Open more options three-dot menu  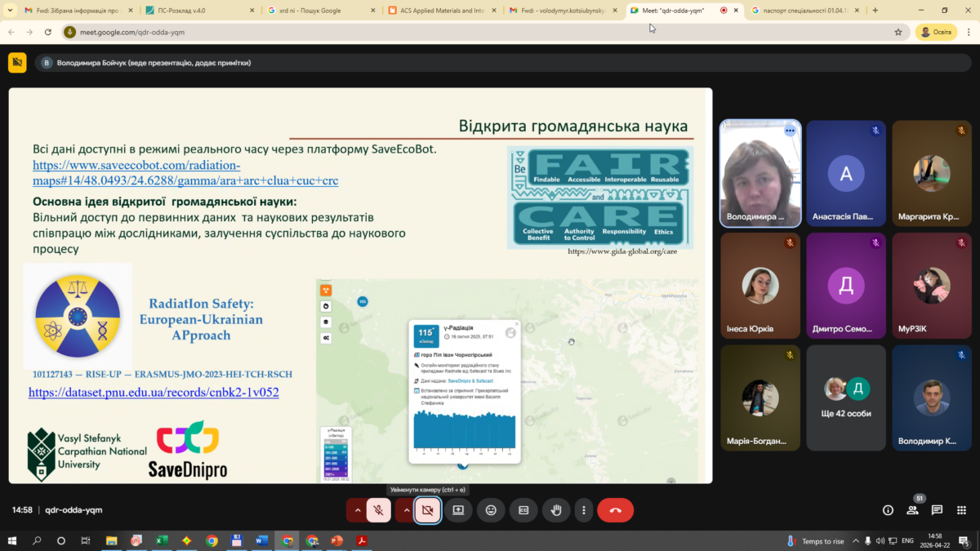point(583,510)
